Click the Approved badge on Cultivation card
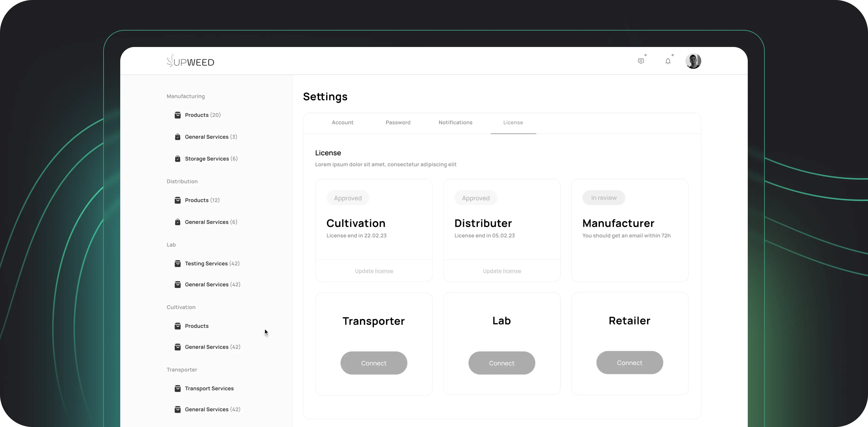Screen dimensions: 868x427 coord(348,198)
